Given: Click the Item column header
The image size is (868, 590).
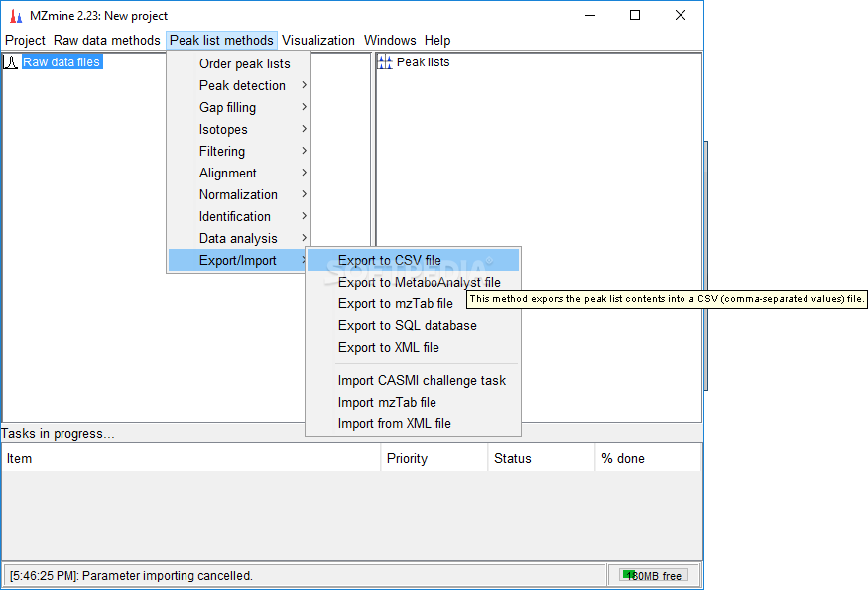Looking at the screenshot, I should click(x=191, y=458).
